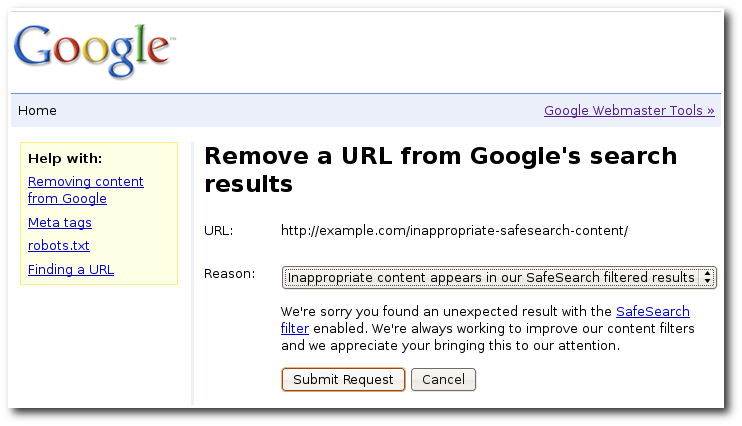Click the example.com URL text
The width and height of the screenshot is (742, 426).
tap(454, 231)
